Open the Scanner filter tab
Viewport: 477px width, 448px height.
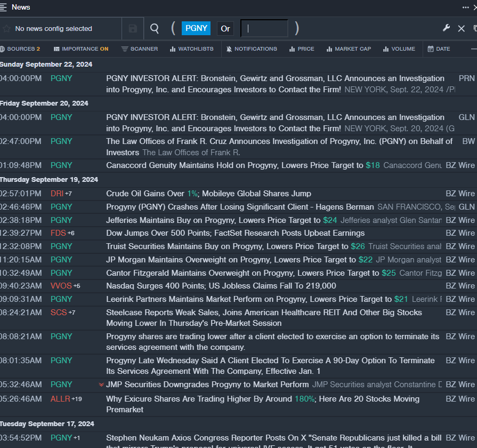[x=140, y=49]
